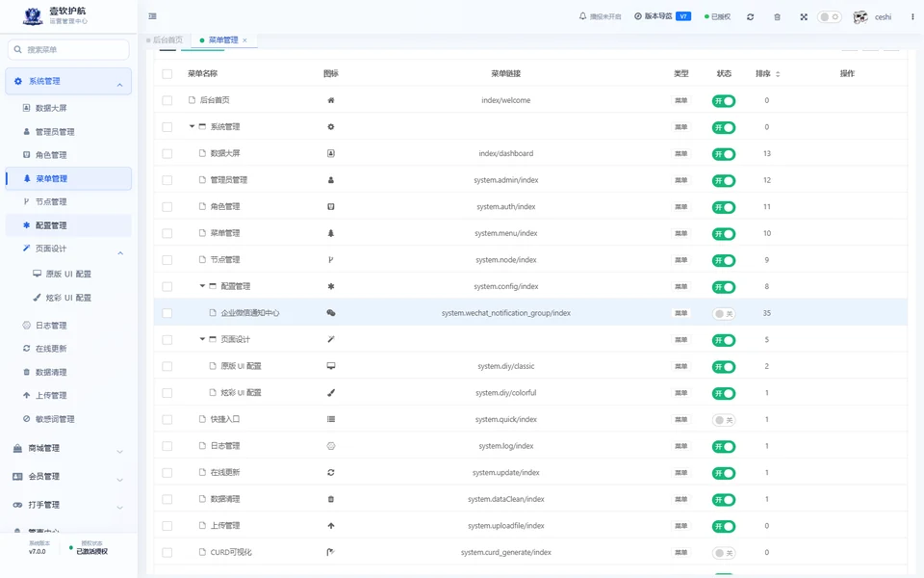Collapse the sidebar with the hamburger icon
Screen dimensions: 924x578
[x=153, y=16]
